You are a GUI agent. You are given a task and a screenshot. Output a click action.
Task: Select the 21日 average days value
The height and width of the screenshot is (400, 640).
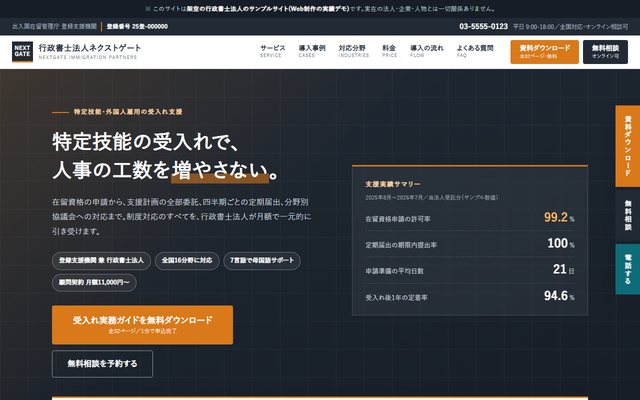coord(563,269)
